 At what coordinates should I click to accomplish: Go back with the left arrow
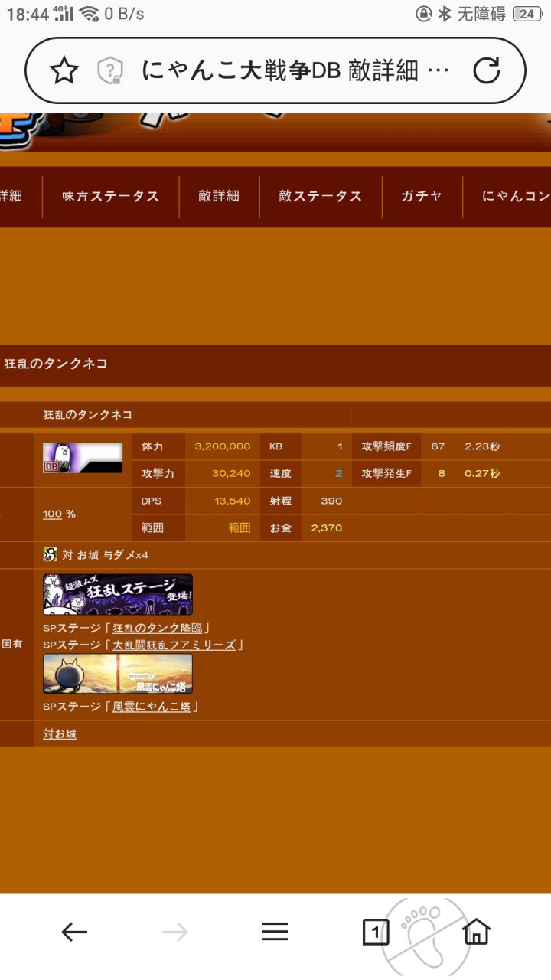[x=74, y=932]
